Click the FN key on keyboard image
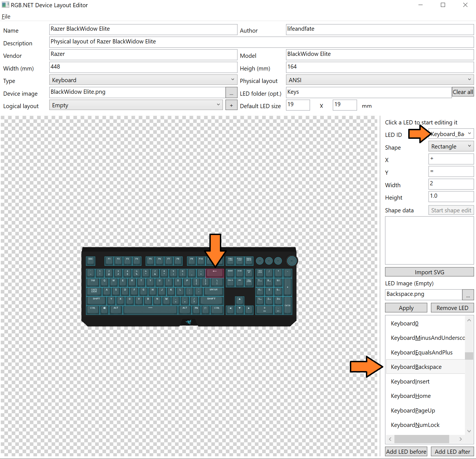Screen dimensions: 476x459 point(196,310)
